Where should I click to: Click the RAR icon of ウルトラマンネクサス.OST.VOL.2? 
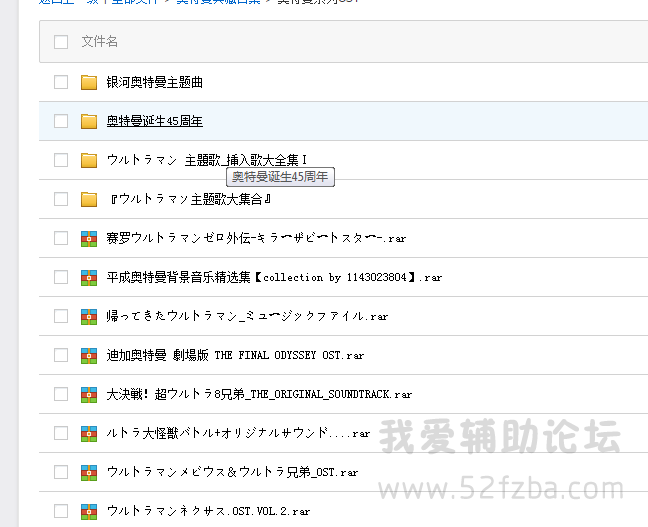tap(89, 511)
